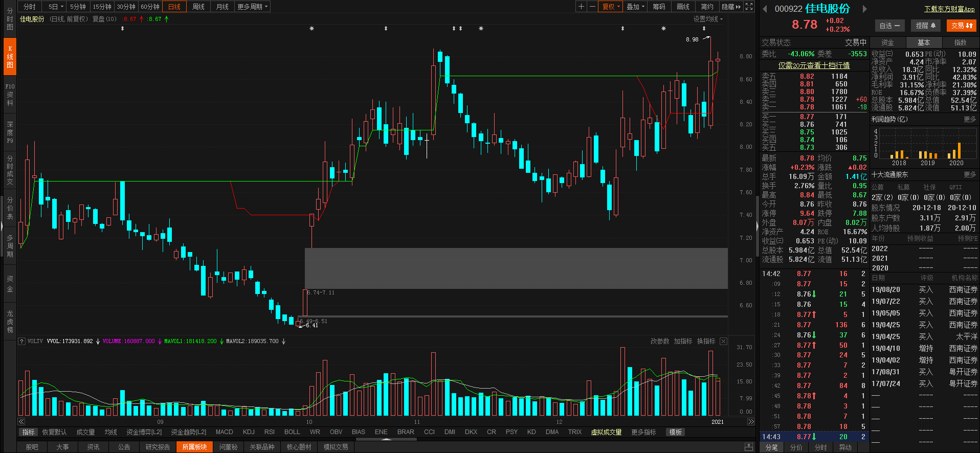Open 研究报告 bottom tab
Image resolution: width=980 pixels, height=453 pixels.
click(158, 447)
